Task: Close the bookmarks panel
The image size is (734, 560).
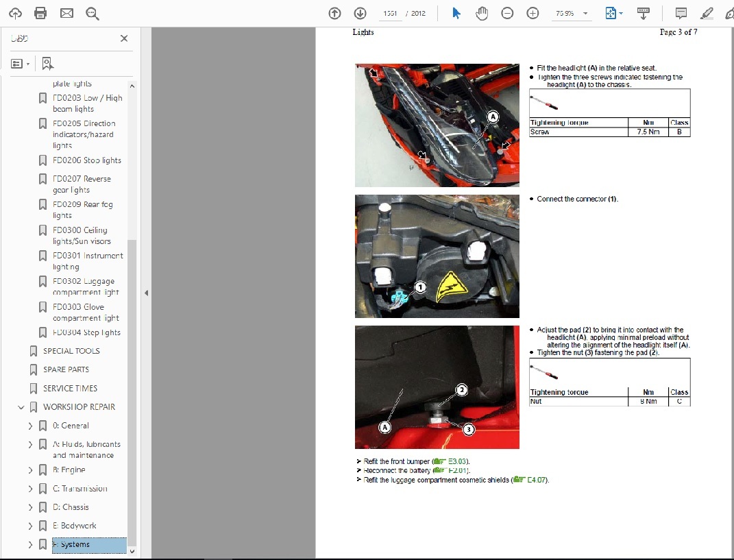Action: 124,38
